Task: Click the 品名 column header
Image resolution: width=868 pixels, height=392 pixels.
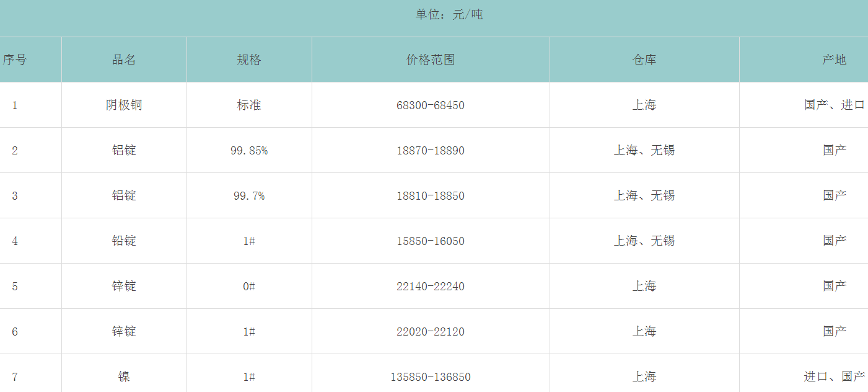Action: click(x=124, y=60)
